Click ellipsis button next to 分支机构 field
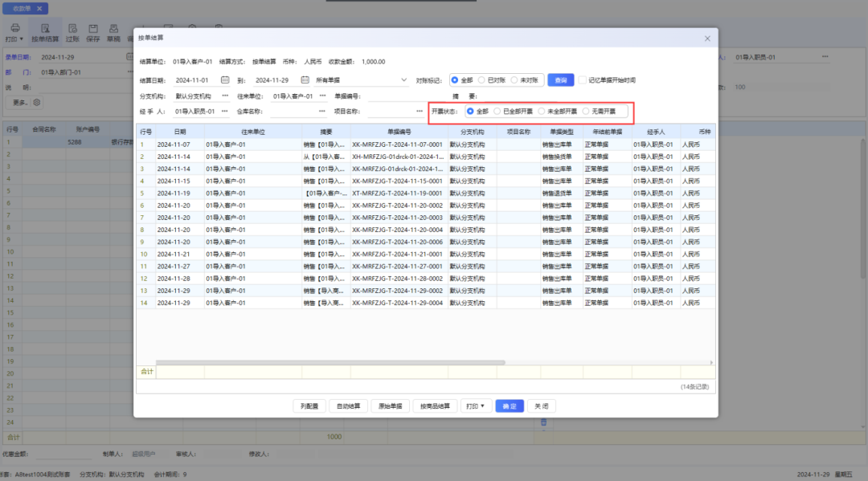This screenshot has width=868, height=481. (225, 96)
